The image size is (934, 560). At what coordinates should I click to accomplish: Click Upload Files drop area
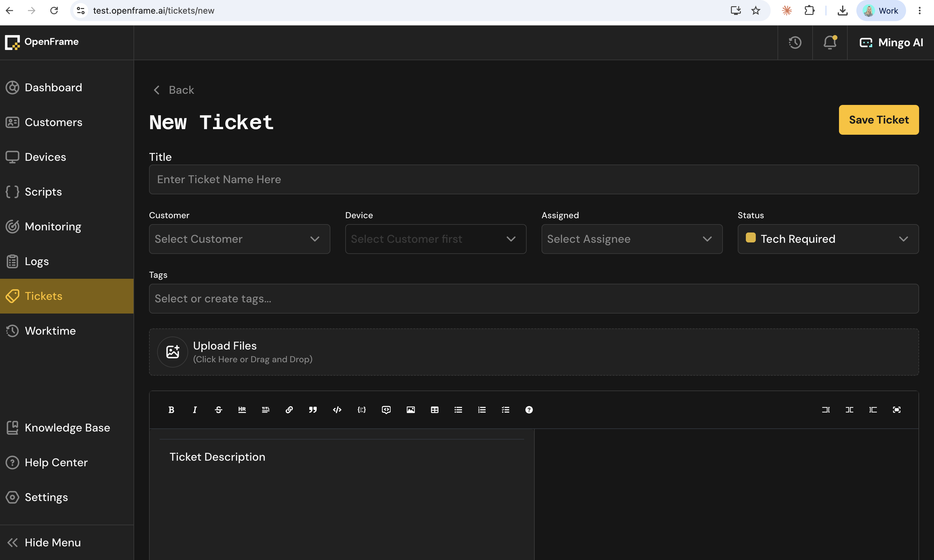click(534, 352)
